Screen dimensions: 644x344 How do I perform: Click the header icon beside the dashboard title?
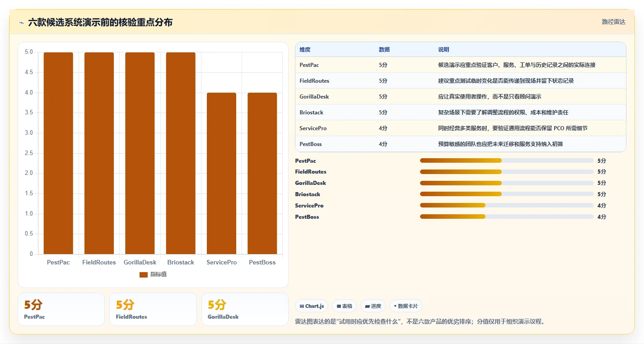(x=22, y=23)
